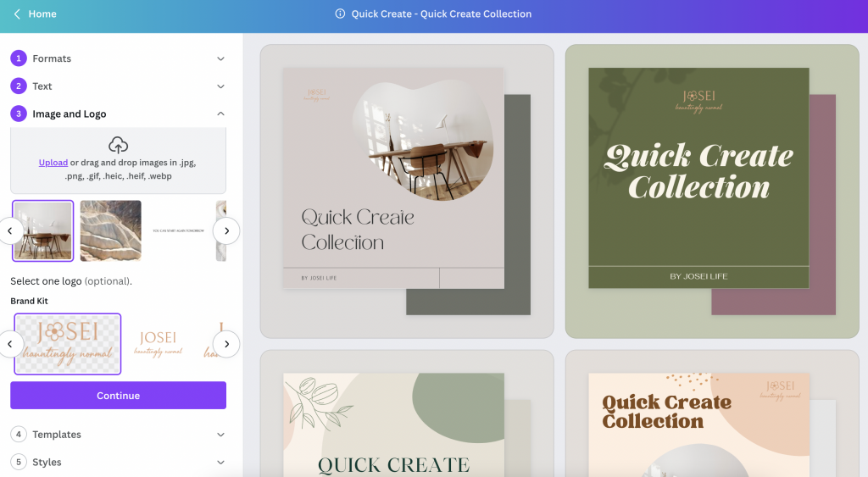Open the leaf illustration QUICK CREATE template
Viewport: 868px width, 477px height.
click(x=407, y=413)
